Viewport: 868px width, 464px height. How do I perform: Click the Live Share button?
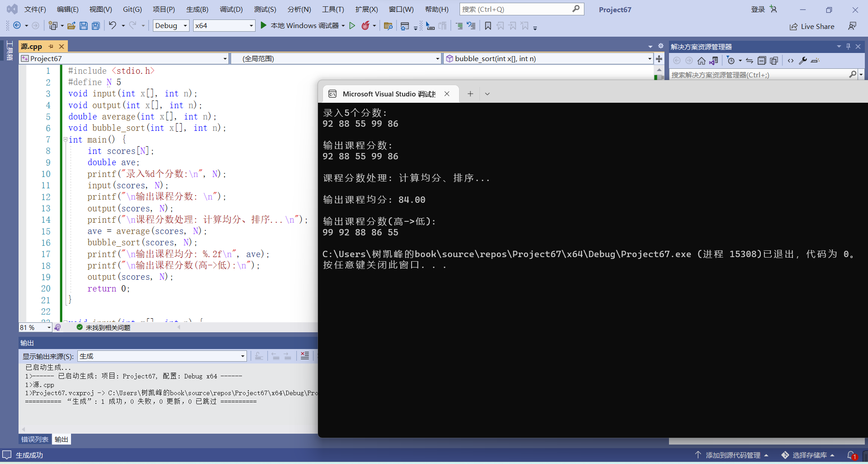coord(812,26)
